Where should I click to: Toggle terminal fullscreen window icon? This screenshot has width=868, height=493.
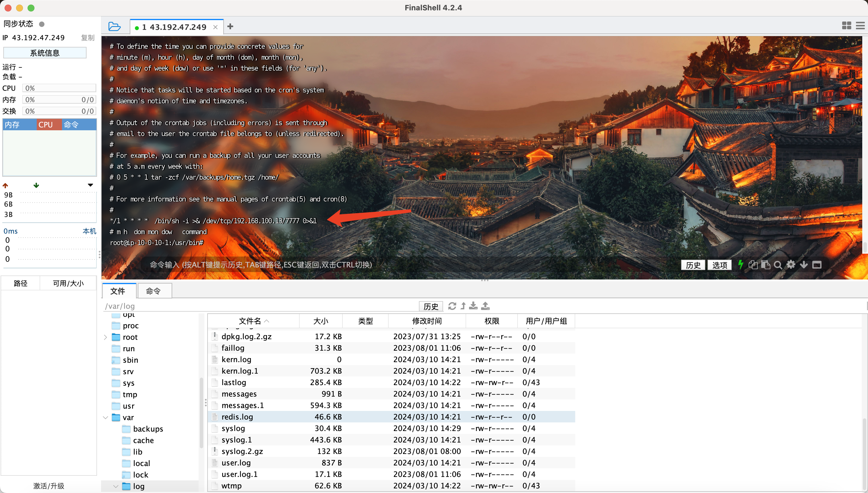(x=817, y=265)
